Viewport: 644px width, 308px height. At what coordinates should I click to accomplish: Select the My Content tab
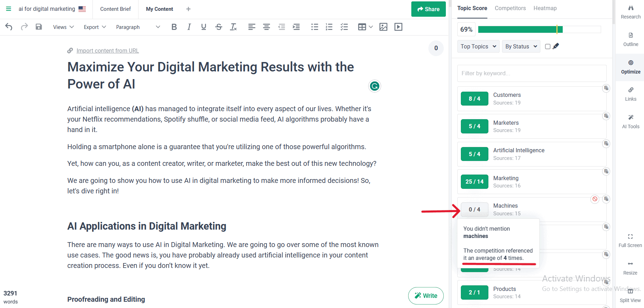(x=159, y=9)
